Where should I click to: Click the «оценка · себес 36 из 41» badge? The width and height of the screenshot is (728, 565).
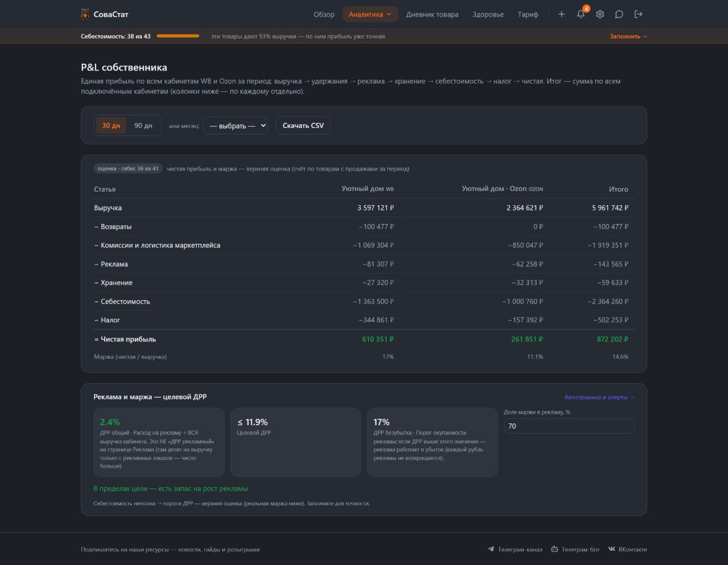pos(128,169)
